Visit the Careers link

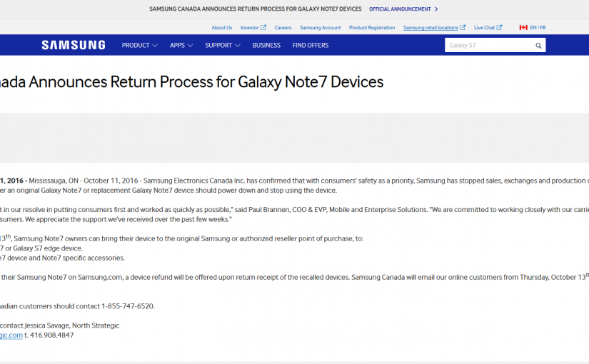click(x=283, y=28)
